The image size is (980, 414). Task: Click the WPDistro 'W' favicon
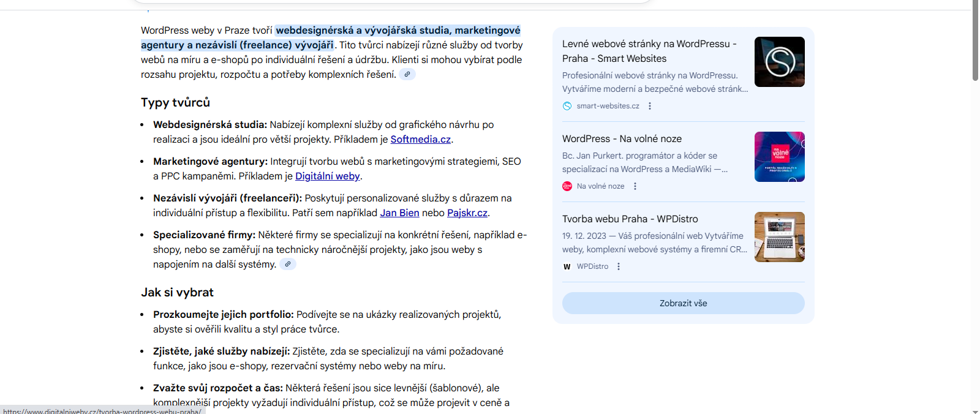567,266
